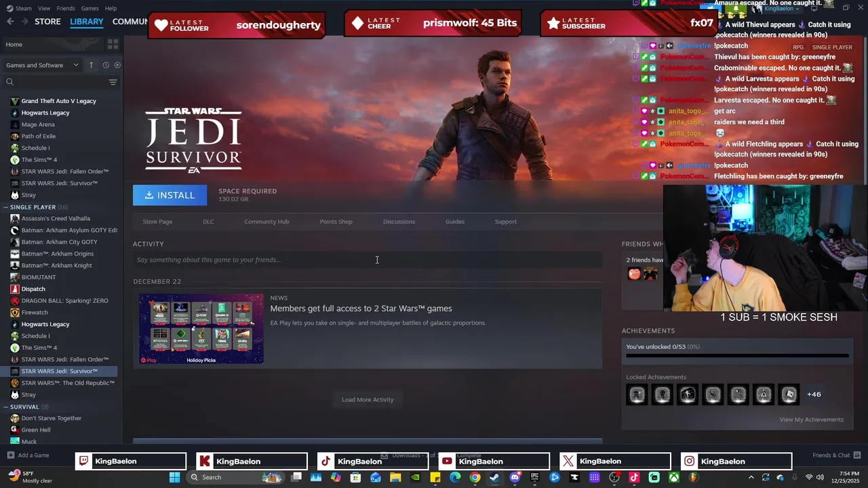
Task: Switch to the LIBRARY tab
Action: [87, 22]
